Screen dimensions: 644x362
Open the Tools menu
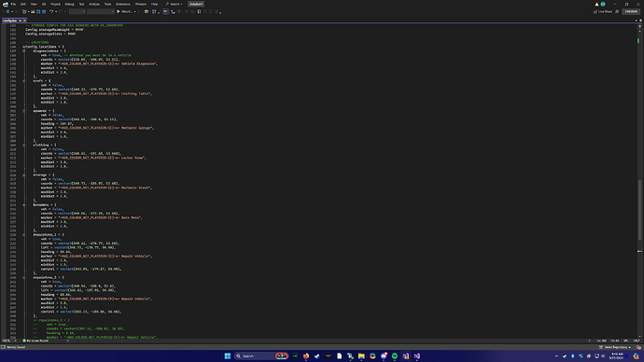[107, 4]
